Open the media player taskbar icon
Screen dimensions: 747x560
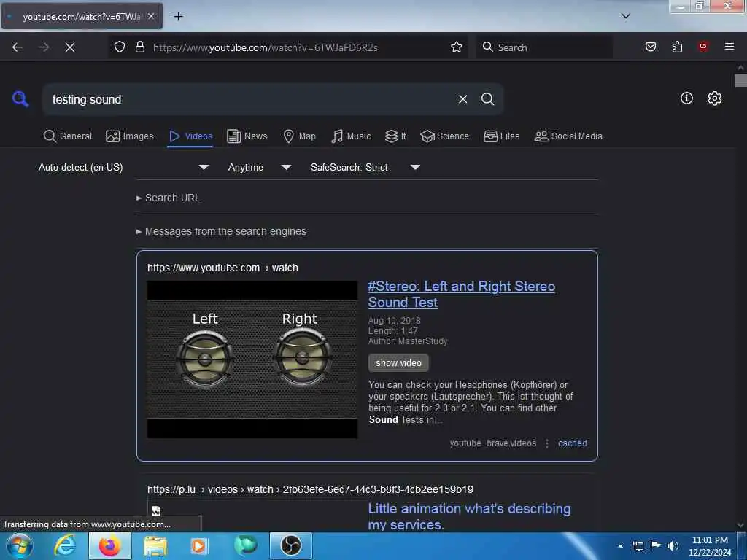(x=199, y=545)
